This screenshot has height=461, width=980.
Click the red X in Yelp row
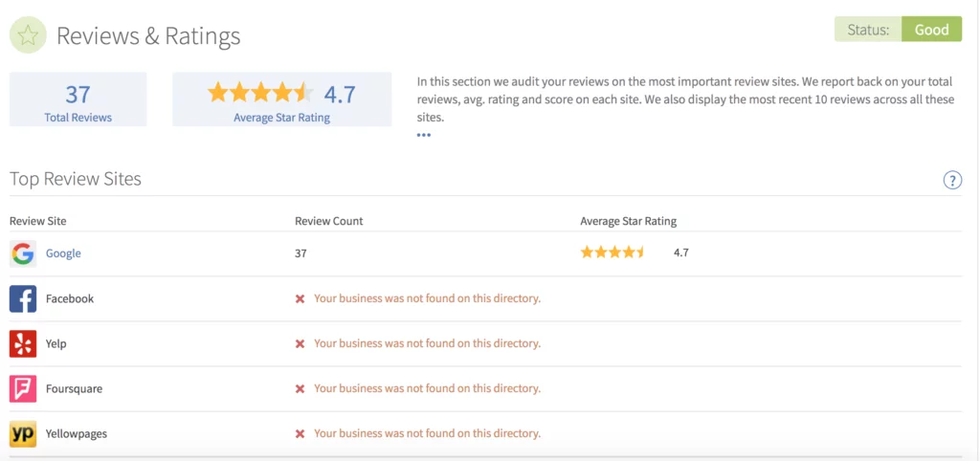coord(300,343)
